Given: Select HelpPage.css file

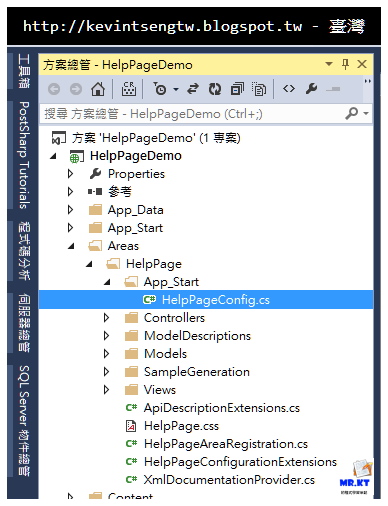Looking at the screenshot, I should [181, 426].
